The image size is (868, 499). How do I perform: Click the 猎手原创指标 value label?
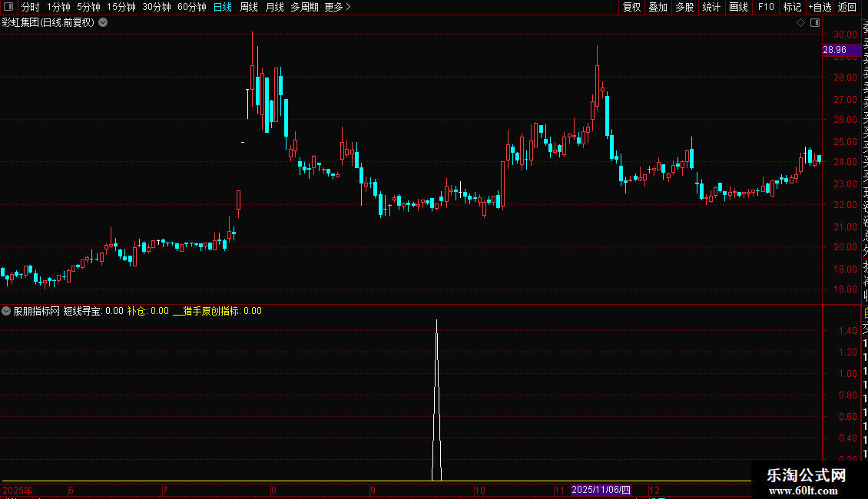click(x=217, y=312)
